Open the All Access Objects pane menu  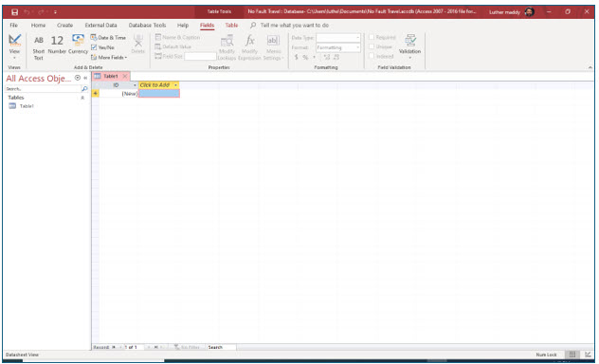point(78,78)
